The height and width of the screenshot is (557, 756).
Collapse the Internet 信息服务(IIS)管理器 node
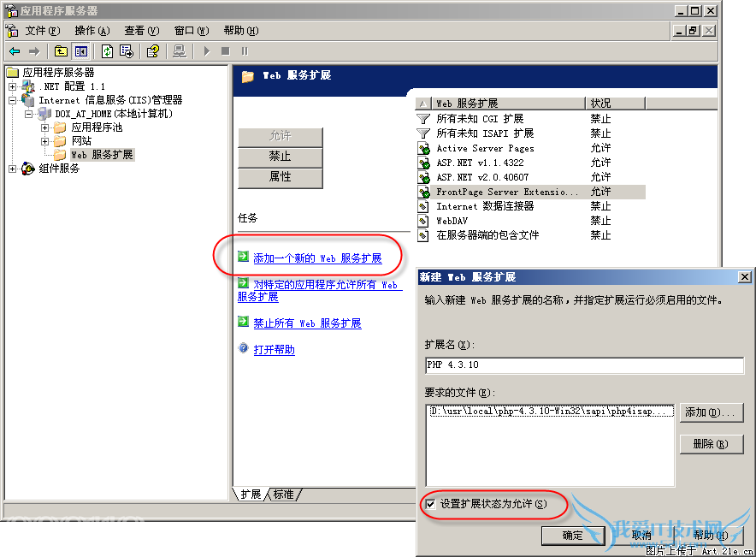(13, 100)
